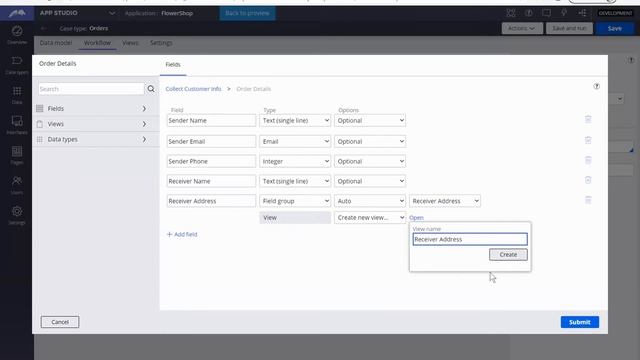The height and width of the screenshot is (360, 640).
Task: Click the Save button
Action: point(615,28)
